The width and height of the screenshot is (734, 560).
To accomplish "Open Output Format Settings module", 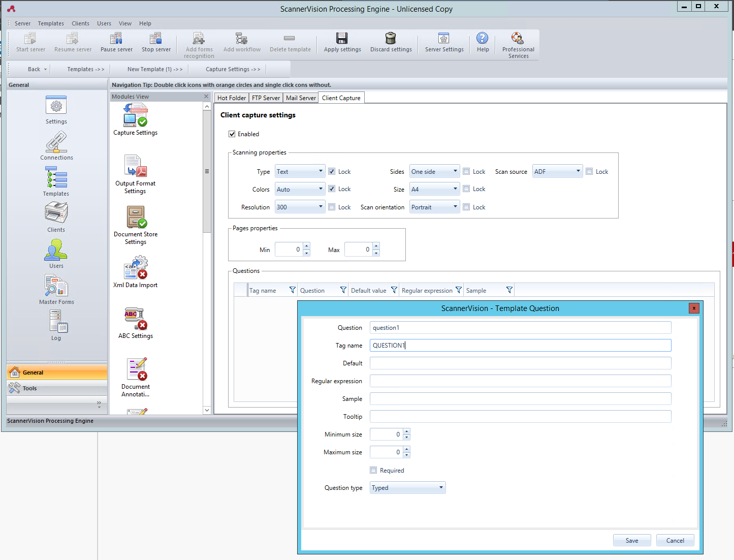I will point(134,169).
